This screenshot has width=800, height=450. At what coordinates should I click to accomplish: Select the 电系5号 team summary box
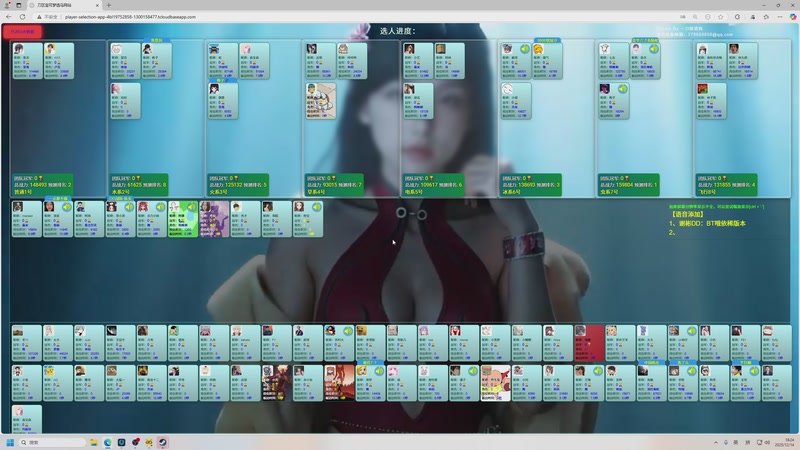tap(434, 185)
